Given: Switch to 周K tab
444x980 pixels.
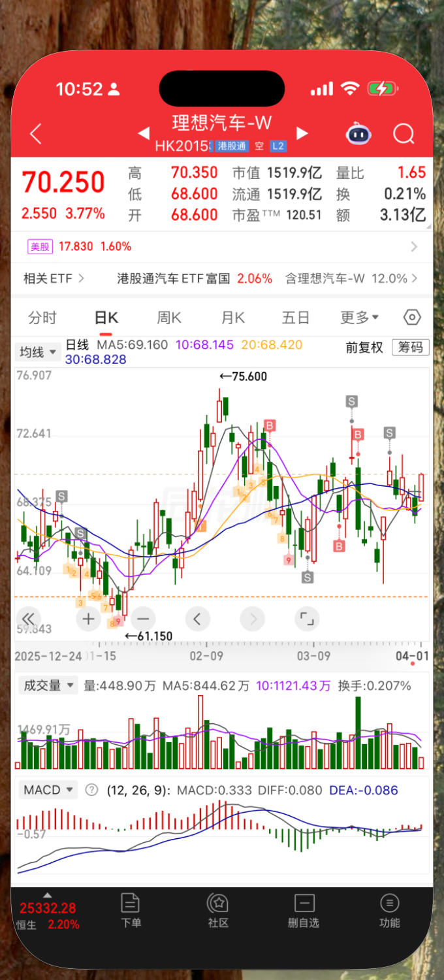Looking at the screenshot, I should click(169, 318).
